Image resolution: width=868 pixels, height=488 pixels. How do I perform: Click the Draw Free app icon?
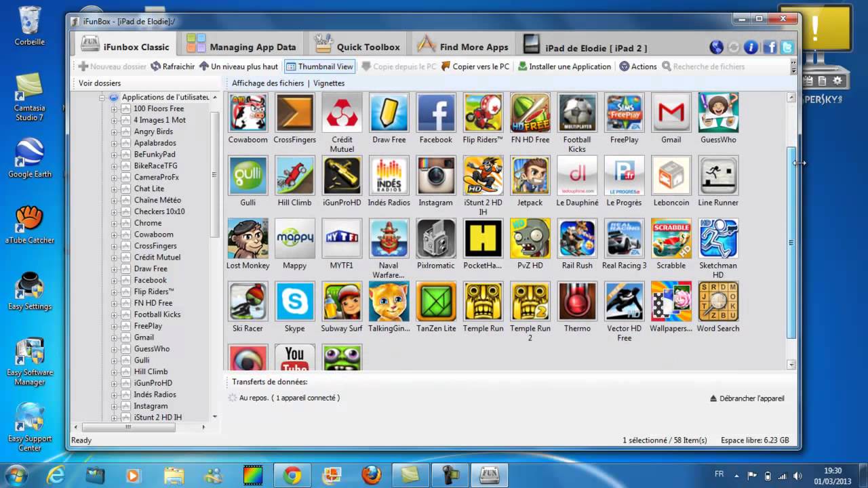[389, 113]
